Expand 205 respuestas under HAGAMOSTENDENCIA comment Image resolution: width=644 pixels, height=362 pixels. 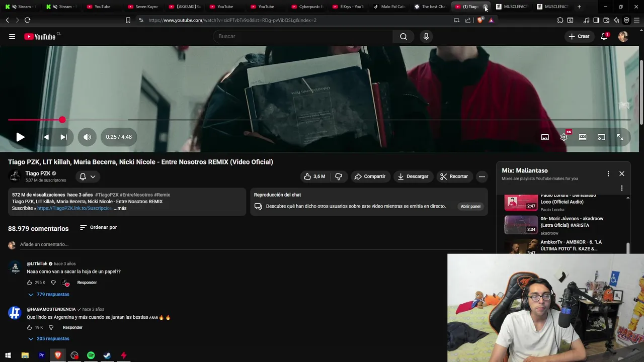click(x=49, y=338)
